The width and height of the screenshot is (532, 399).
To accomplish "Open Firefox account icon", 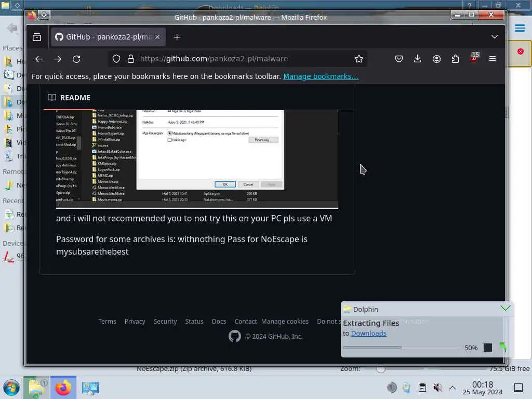I will (436, 59).
